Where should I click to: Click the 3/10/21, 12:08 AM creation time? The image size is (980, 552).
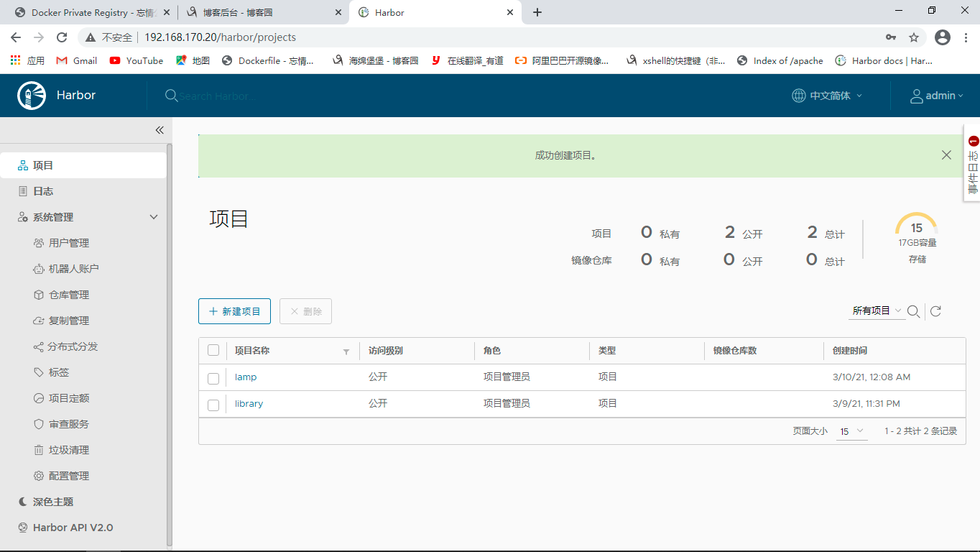coord(872,377)
